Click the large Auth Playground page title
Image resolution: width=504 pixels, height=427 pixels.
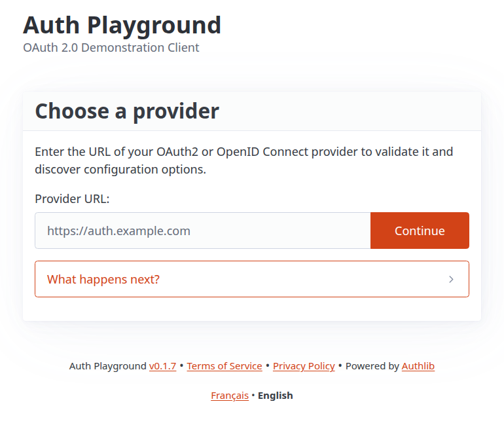click(x=122, y=25)
